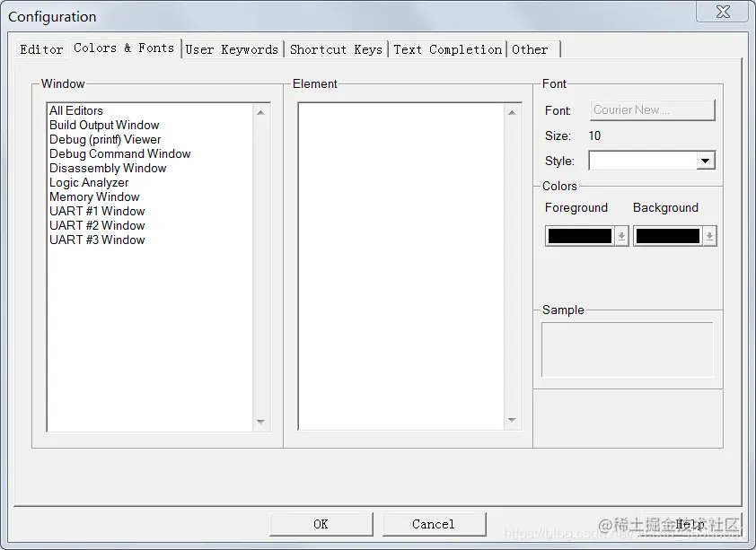Close the Configuration dialog
The width and height of the screenshot is (756, 550).
click(x=722, y=12)
